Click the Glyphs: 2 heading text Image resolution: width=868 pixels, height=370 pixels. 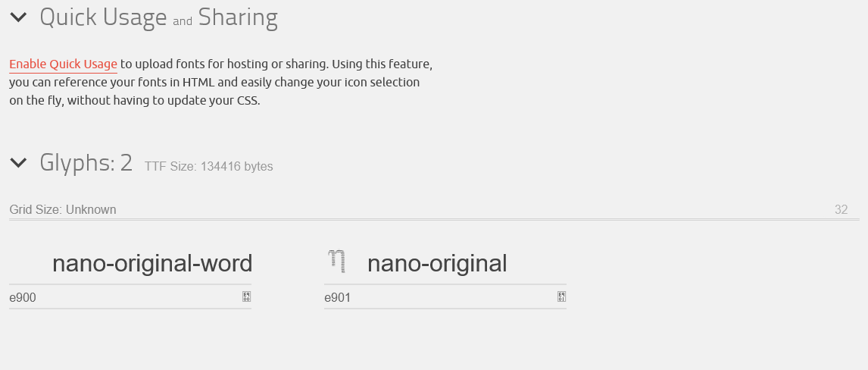pyautogui.click(x=86, y=163)
